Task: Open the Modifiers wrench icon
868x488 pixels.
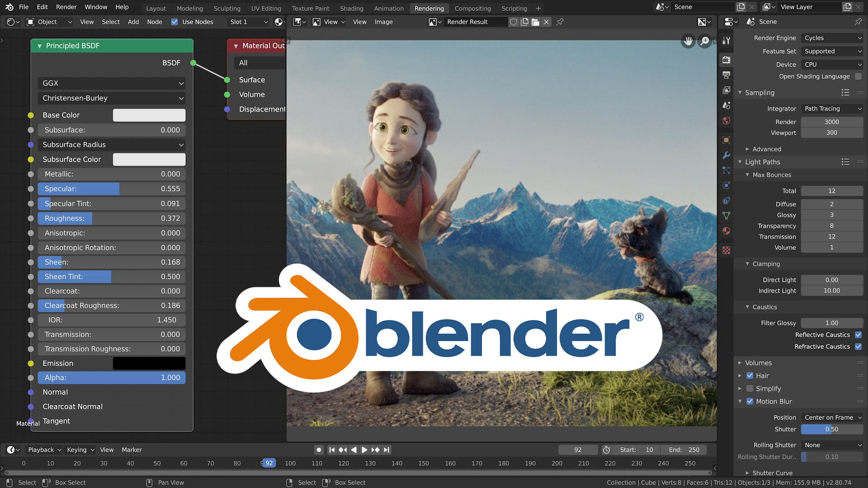Action: tap(726, 155)
